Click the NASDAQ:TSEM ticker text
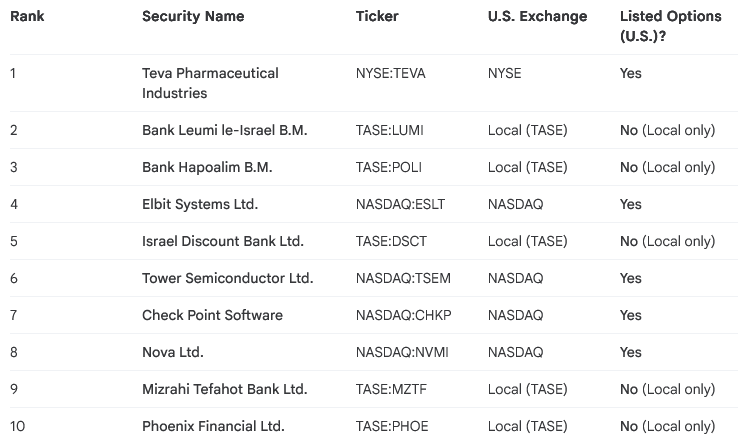Viewport: 738px width, 444px height. tap(404, 278)
